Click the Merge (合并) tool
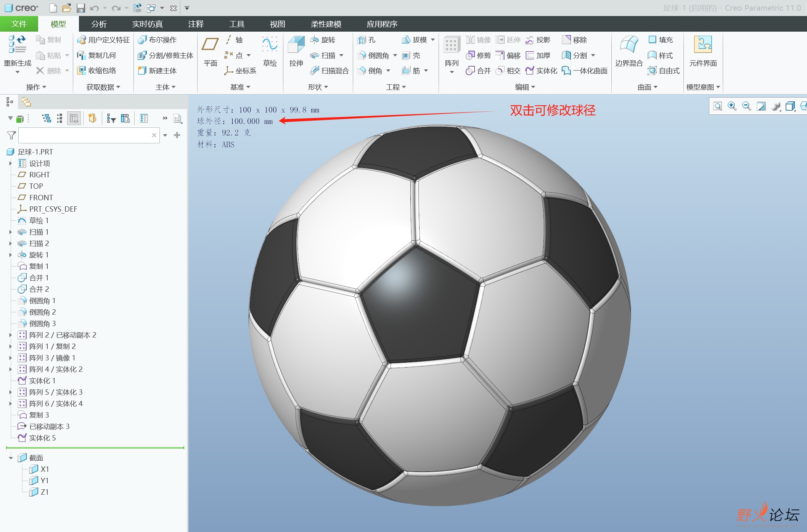The image size is (807, 532). click(x=478, y=71)
